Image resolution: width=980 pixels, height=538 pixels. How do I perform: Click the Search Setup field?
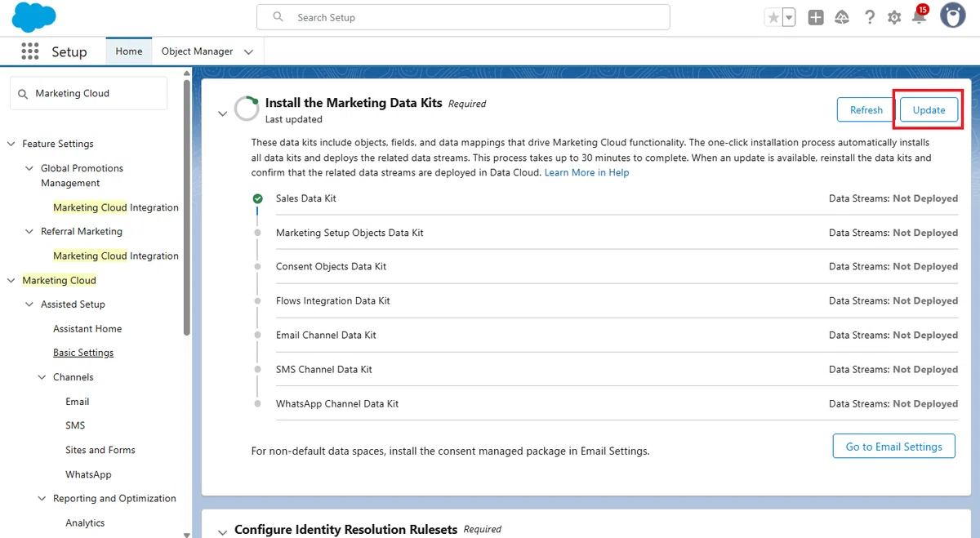point(463,17)
